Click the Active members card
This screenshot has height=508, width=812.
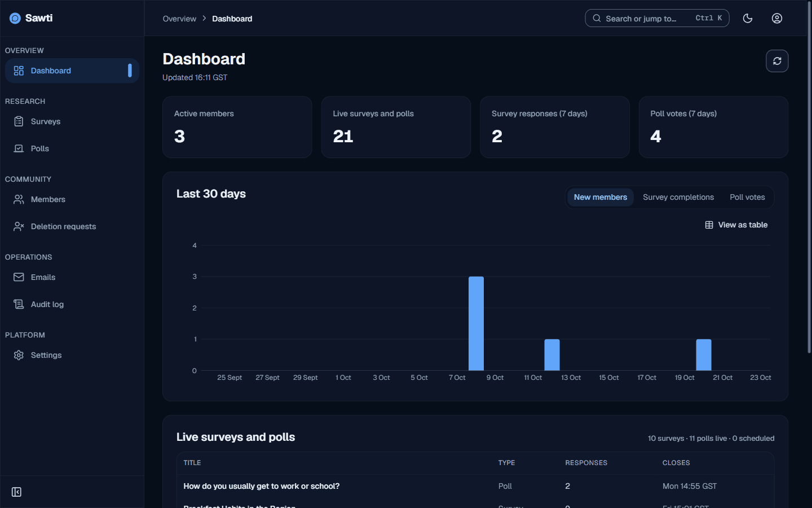(237, 127)
